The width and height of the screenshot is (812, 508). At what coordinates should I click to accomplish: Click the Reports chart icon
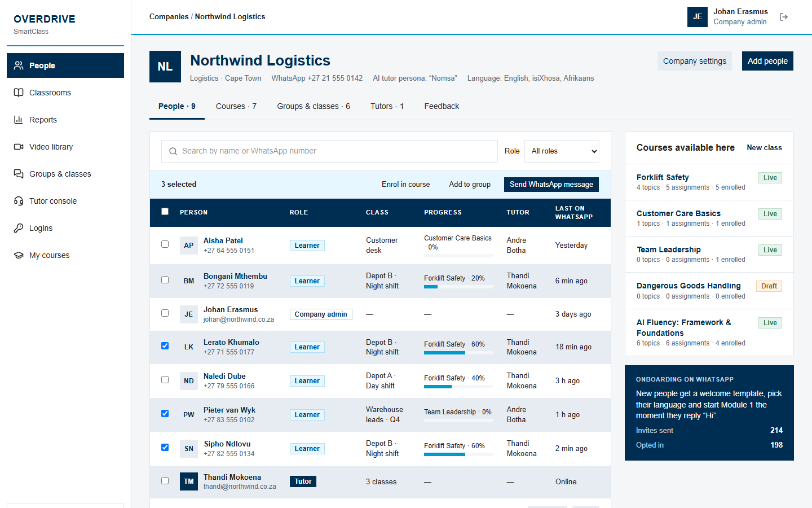[19, 120]
